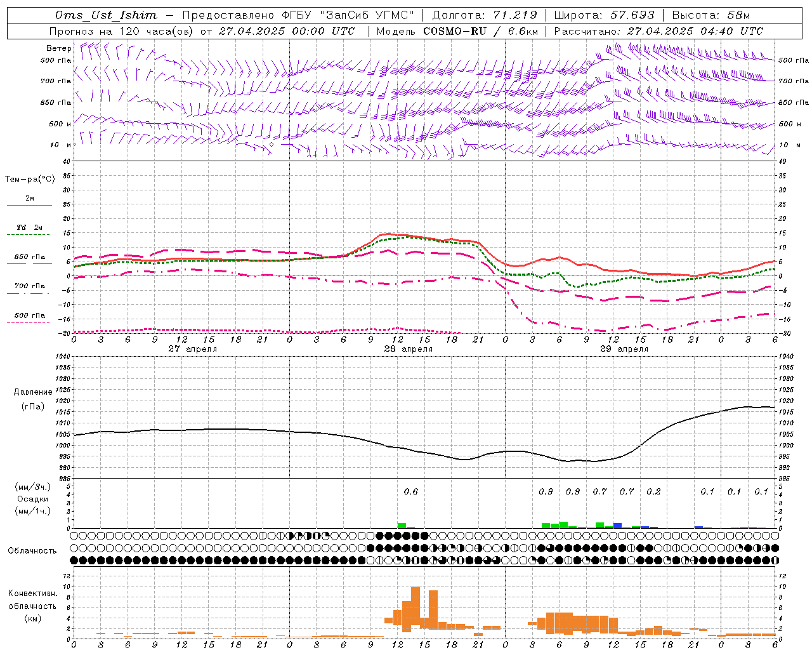Click the 500 гПа dotted temperature legend entry

pos(29,316)
